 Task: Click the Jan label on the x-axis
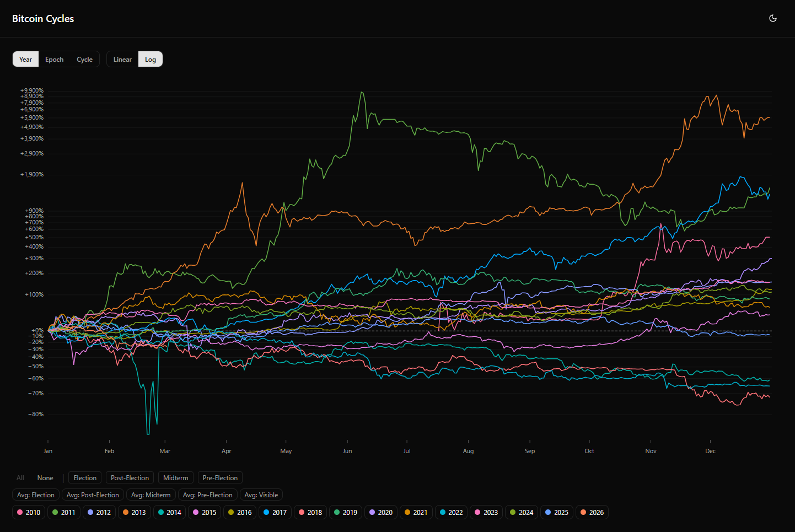(48, 451)
